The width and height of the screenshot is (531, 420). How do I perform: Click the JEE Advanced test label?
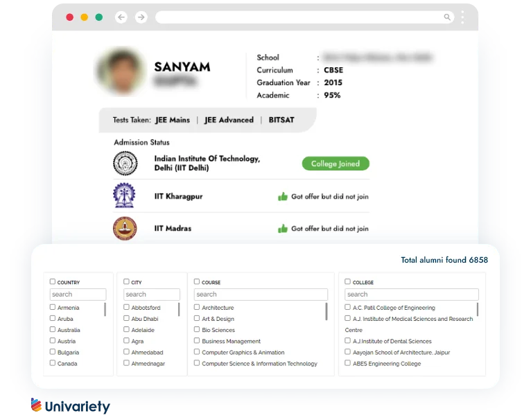coord(229,120)
